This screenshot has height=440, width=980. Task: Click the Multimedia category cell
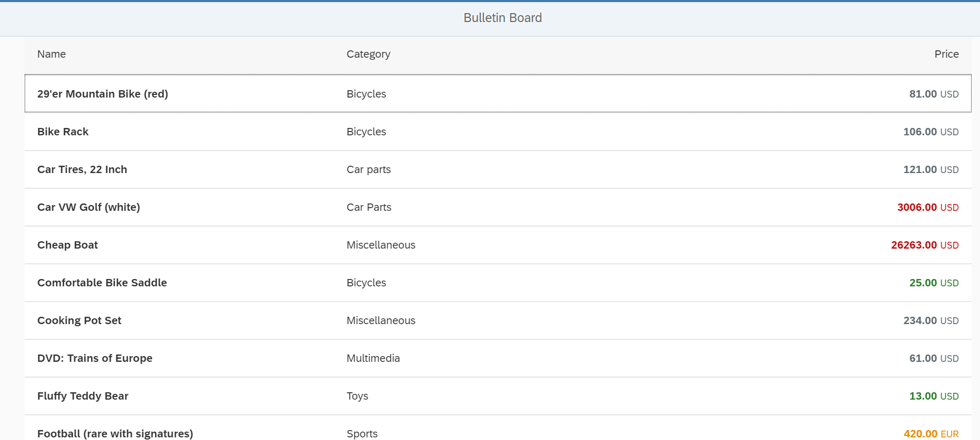coord(373,358)
